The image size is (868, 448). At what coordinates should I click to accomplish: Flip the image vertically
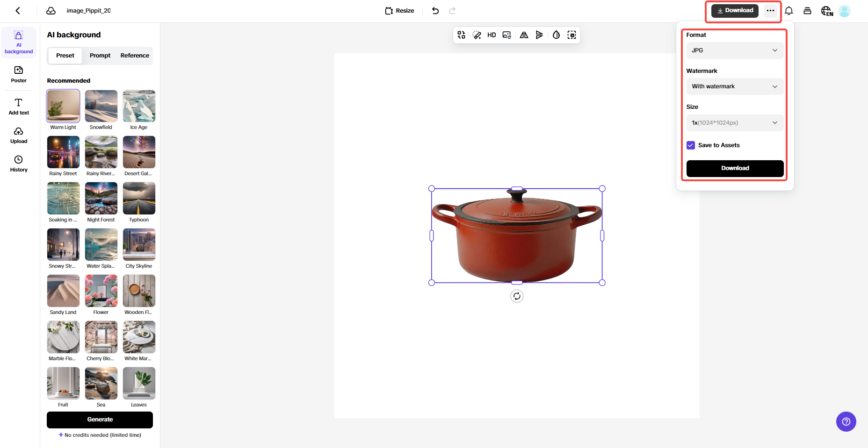tap(539, 35)
